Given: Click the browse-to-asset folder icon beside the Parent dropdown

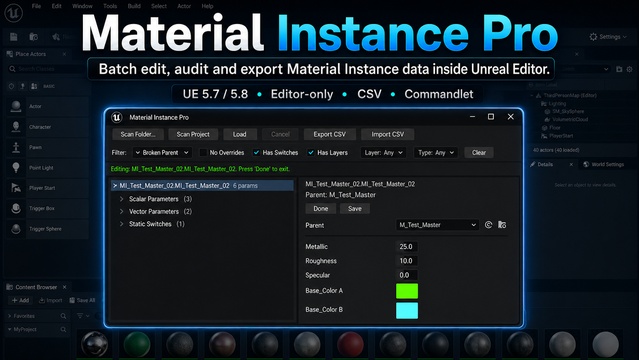Looking at the screenshot, I should coord(502,225).
